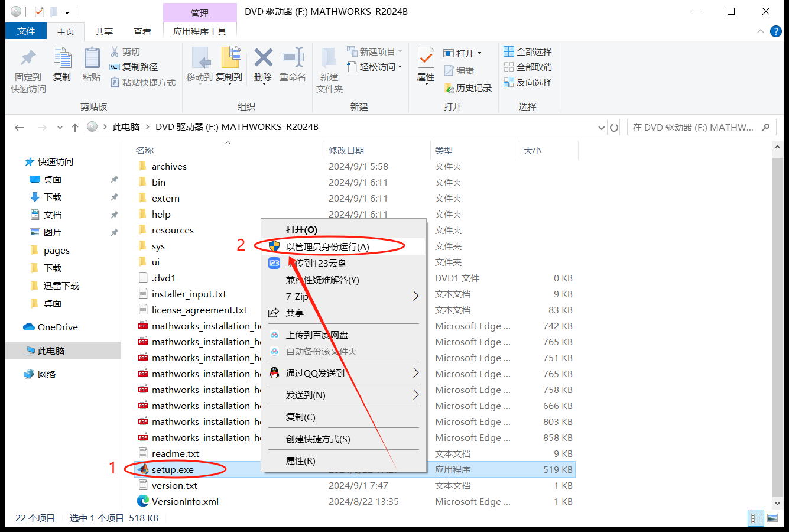Click the Up one level arrow
789x532 pixels.
[75, 127]
